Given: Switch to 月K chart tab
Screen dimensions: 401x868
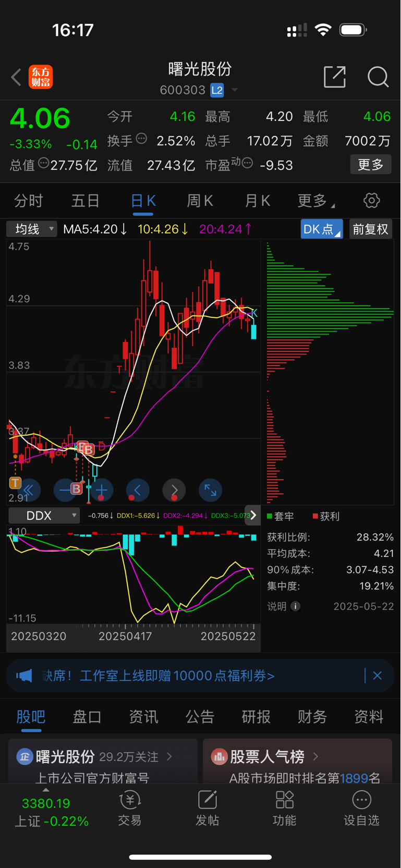Looking at the screenshot, I should coord(258,201).
